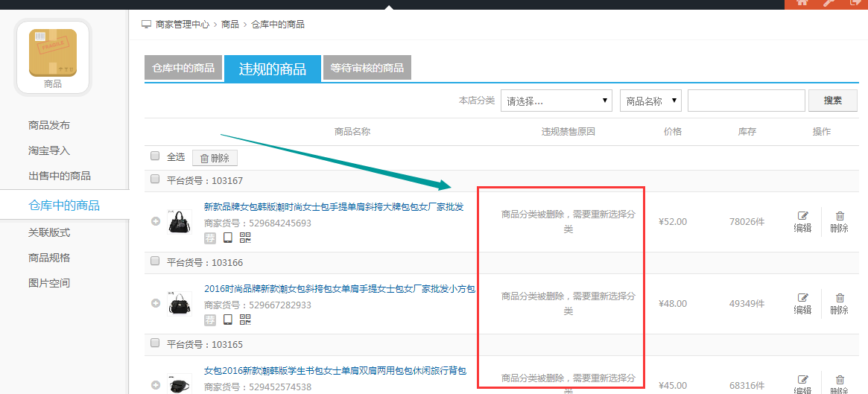
Task: Click stock value 78026件
Action: click(x=747, y=222)
